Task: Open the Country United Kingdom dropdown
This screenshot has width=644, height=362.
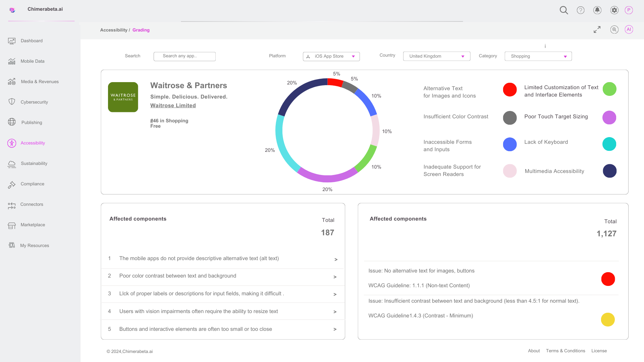Action: click(436, 56)
